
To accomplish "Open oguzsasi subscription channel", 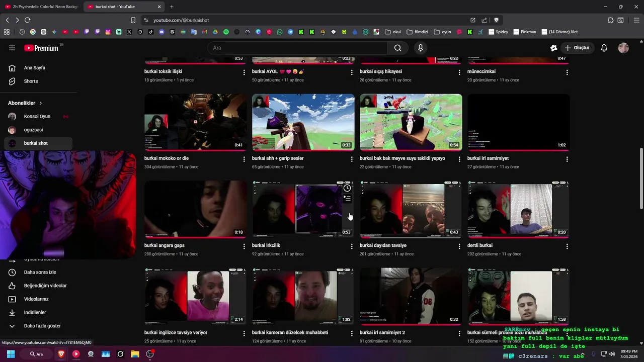I will pos(38,130).
